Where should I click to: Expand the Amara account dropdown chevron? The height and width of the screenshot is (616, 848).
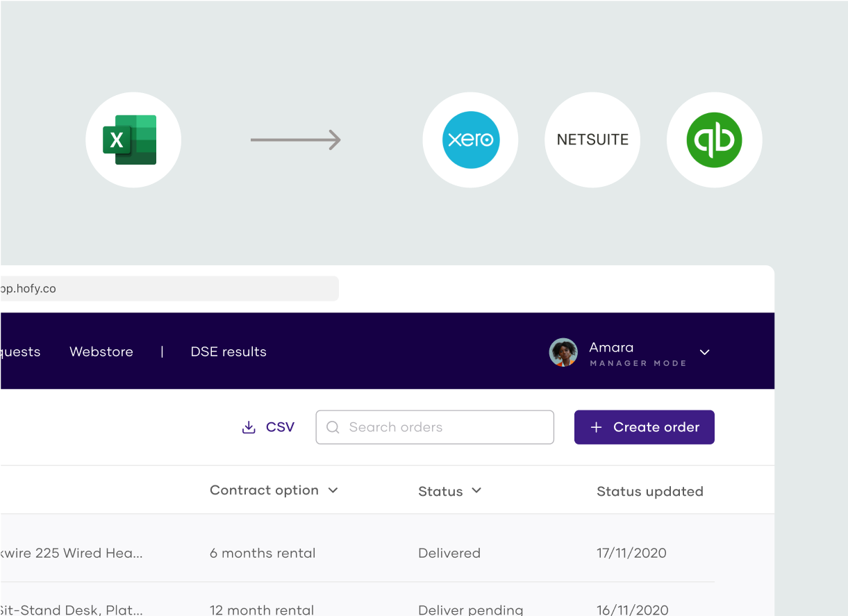(x=704, y=352)
